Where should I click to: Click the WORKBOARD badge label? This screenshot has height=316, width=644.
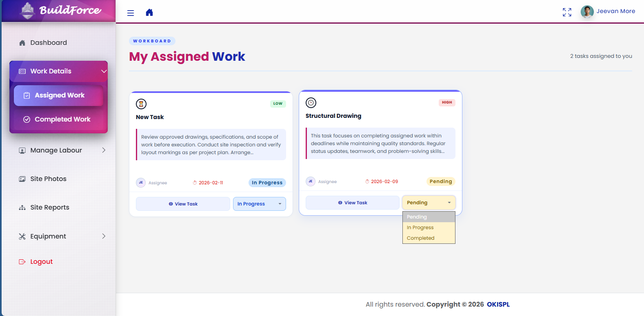point(152,41)
